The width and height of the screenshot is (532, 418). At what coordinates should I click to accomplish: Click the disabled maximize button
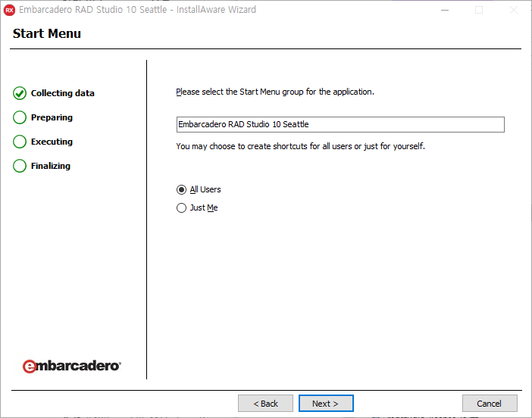coord(479,10)
